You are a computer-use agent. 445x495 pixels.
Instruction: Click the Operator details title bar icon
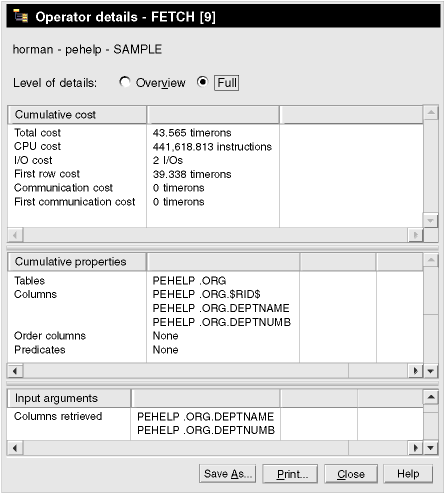tap(20, 16)
